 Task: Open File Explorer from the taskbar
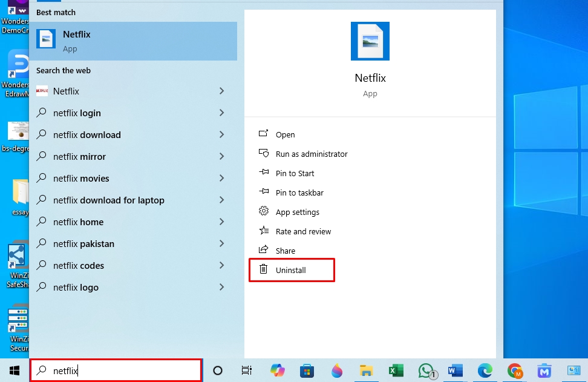click(366, 370)
